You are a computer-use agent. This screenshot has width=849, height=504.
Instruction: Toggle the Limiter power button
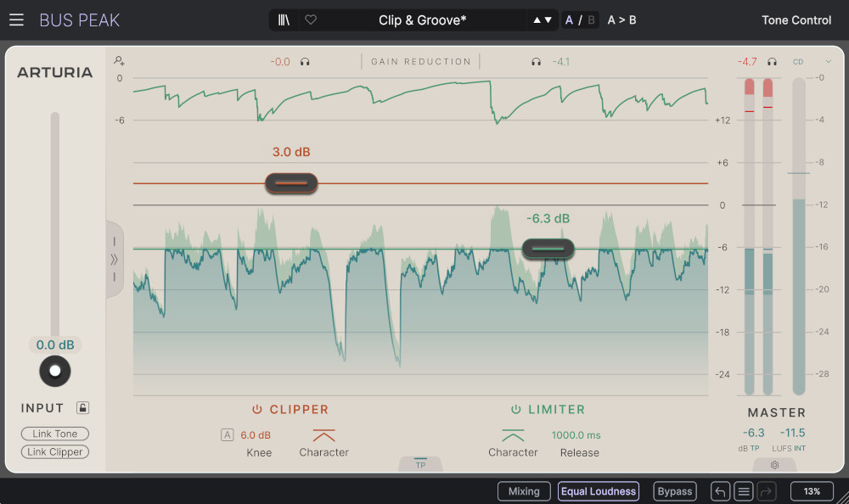tap(515, 410)
